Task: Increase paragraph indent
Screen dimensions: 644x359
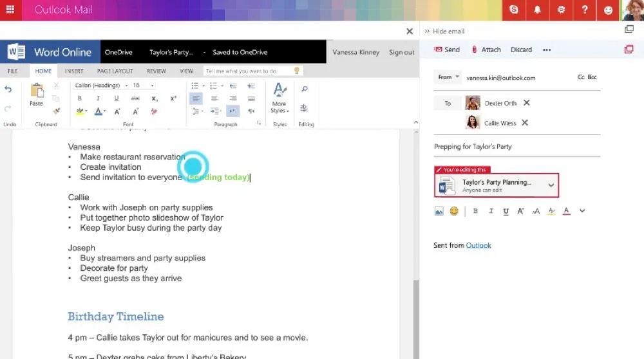Action: click(251, 86)
